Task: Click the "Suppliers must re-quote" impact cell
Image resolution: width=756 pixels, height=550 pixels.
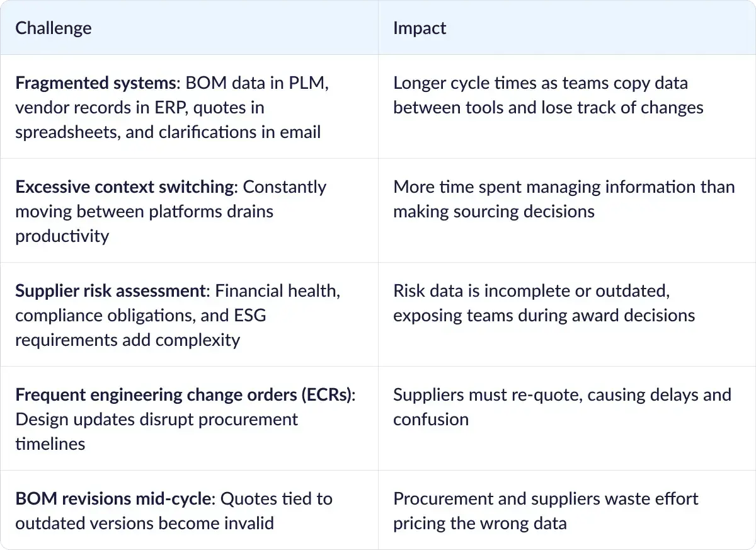Action: [x=562, y=407]
